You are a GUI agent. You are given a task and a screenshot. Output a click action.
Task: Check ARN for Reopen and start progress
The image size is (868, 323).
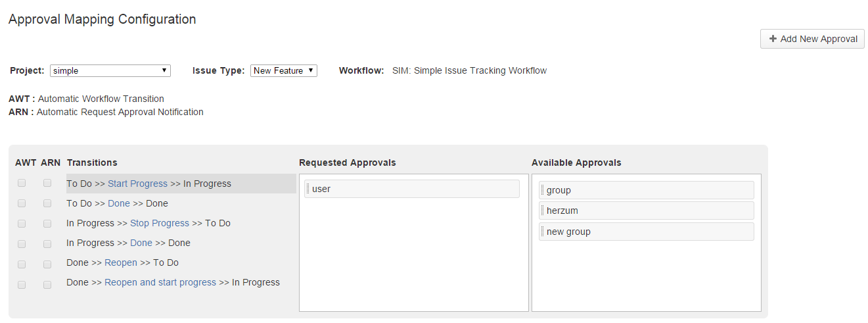click(x=47, y=284)
